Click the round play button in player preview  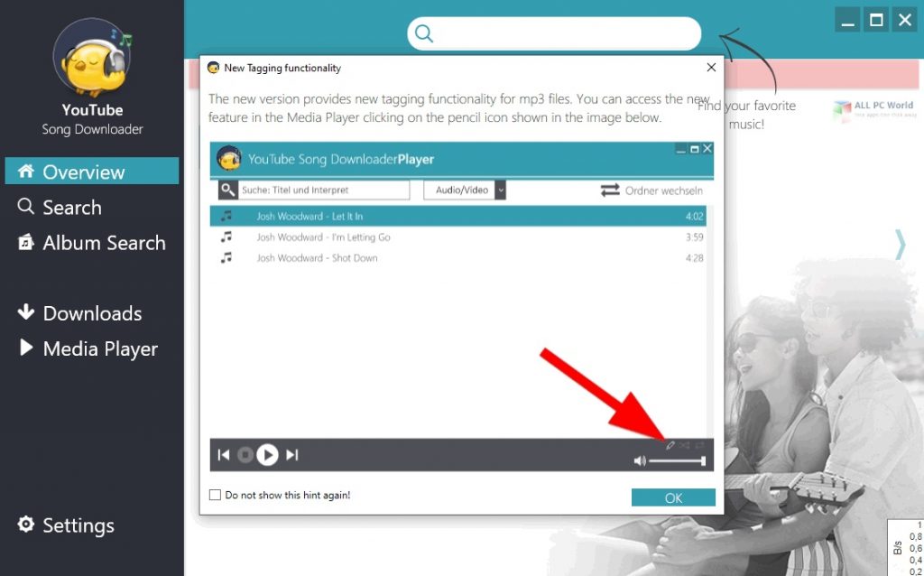pos(267,454)
